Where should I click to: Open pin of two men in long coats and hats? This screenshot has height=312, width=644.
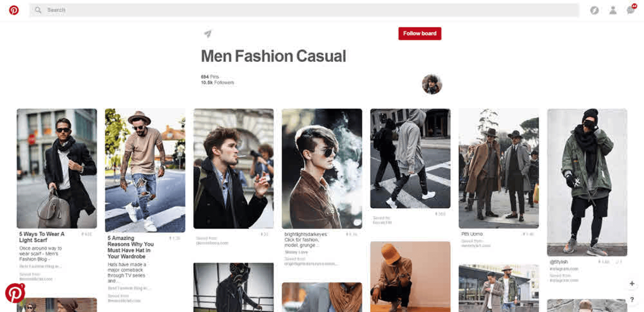click(x=499, y=168)
